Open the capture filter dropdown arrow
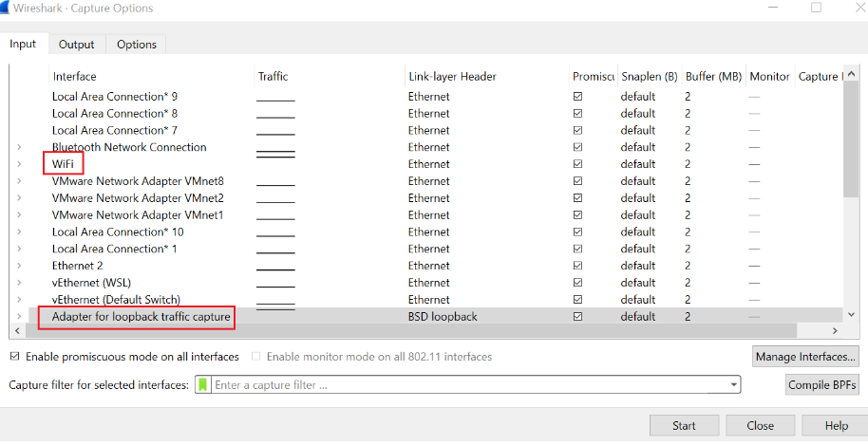Viewport: 868px width, 445px height. tap(733, 385)
